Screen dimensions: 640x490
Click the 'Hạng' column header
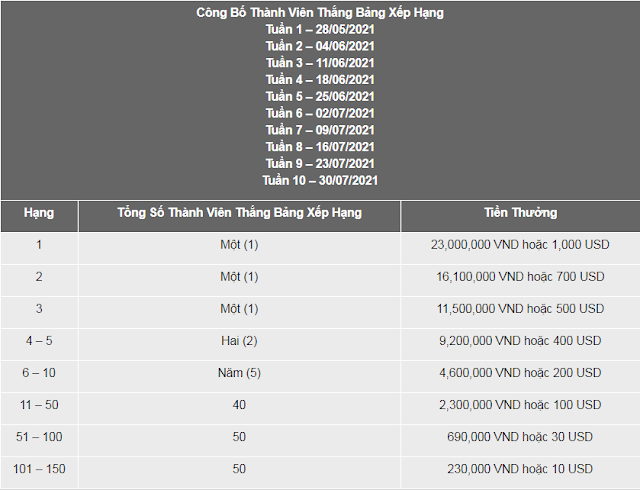pos(39,213)
